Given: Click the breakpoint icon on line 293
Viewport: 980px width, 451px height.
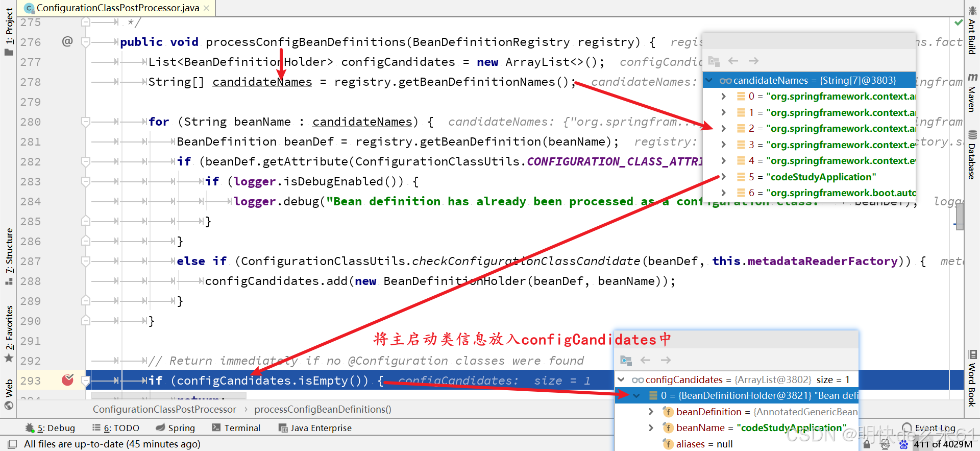Looking at the screenshot, I should [x=67, y=380].
